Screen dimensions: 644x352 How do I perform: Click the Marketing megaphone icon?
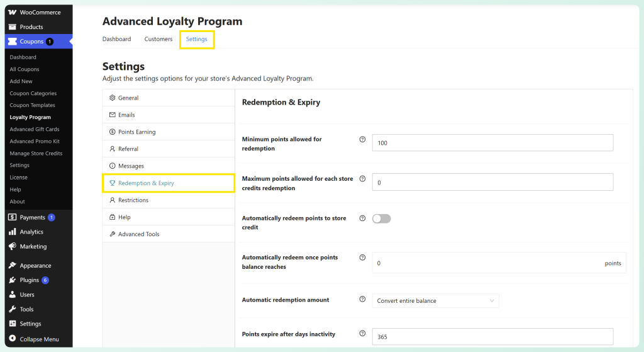click(13, 246)
